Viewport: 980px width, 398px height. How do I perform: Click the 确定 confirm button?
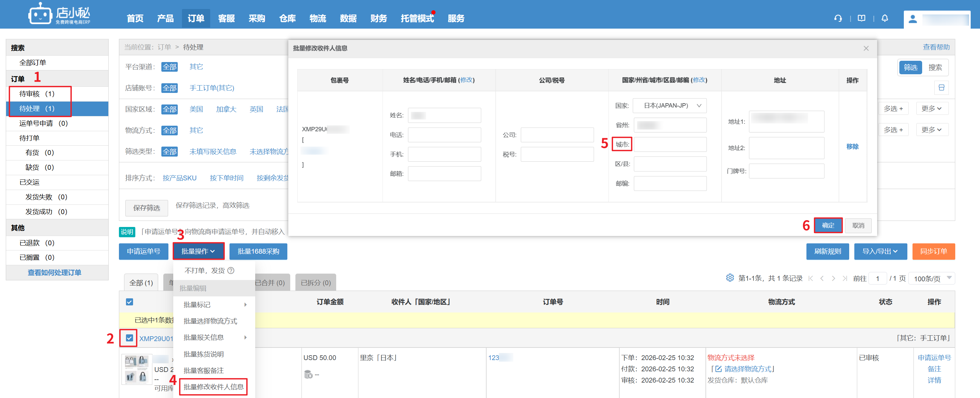[828, 225]
